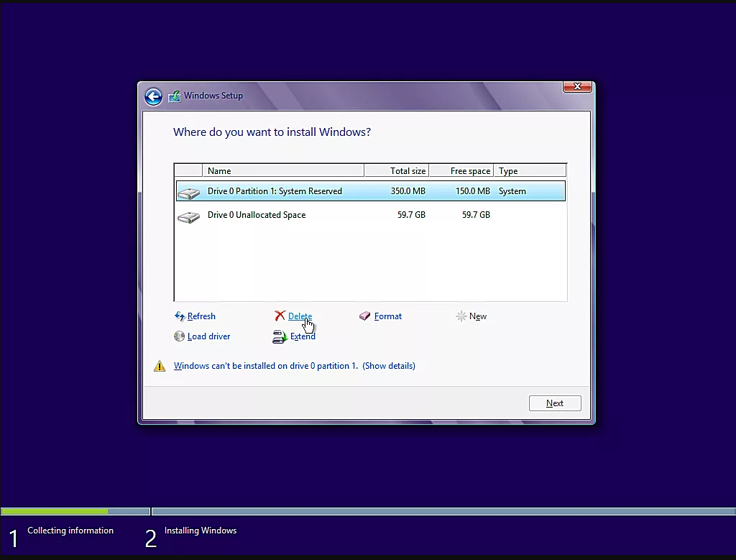Viewport: 736px width, 560px height.
Task: Open the install warning details link
Action: click(x=294, y=366)
